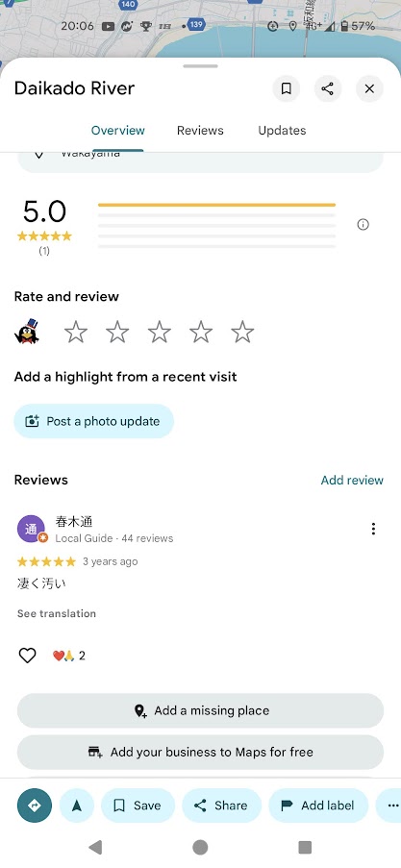This screenshot has height=868, width=401.
Task: Select the third rating star
Action: pyautogui.click(x=160, y=333)
